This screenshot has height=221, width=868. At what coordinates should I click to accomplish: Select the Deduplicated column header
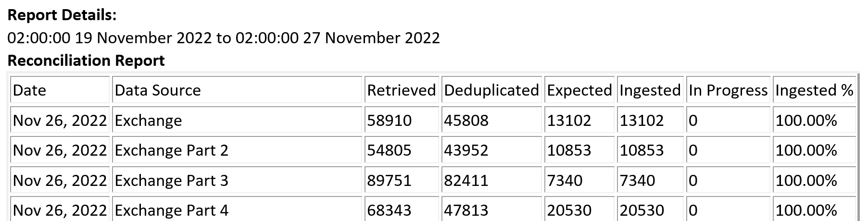click(491, 90)
